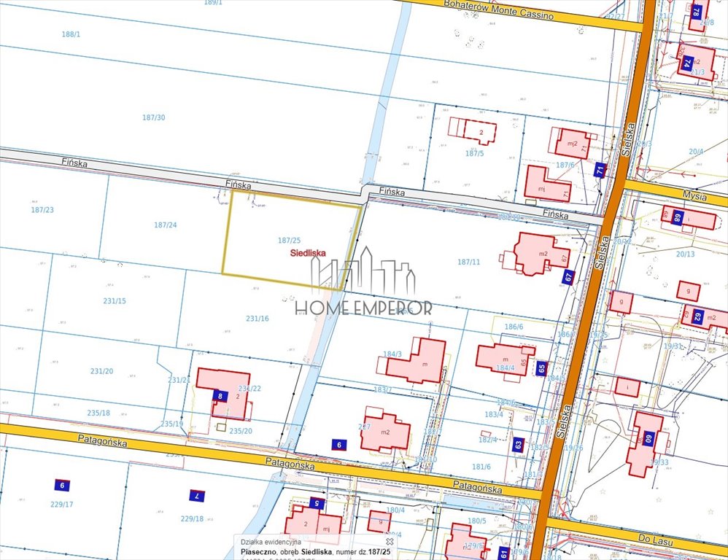The height and width of the screenshot is (560, 728).
Task: Close the Działka ewidencyjna info popup
Action: [390, 542]
